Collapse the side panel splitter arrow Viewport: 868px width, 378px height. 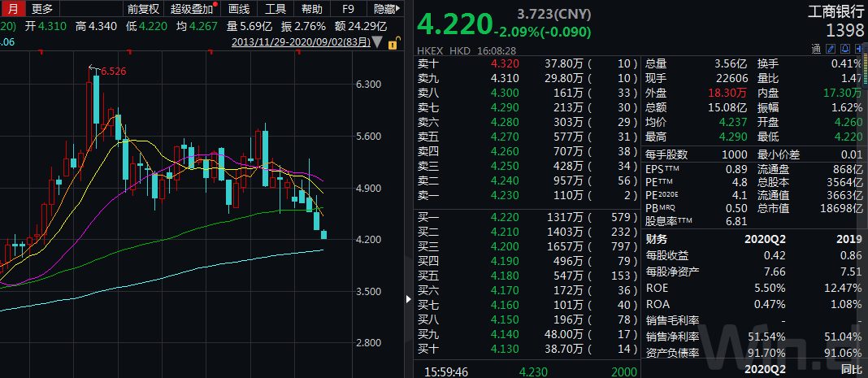click(x=409, y=300)
